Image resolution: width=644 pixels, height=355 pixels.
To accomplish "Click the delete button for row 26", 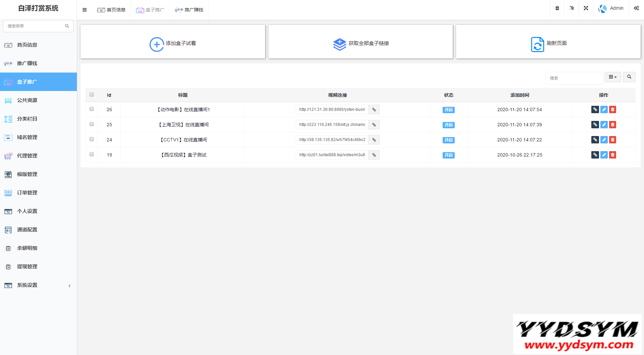I will [x=612, y=109].
